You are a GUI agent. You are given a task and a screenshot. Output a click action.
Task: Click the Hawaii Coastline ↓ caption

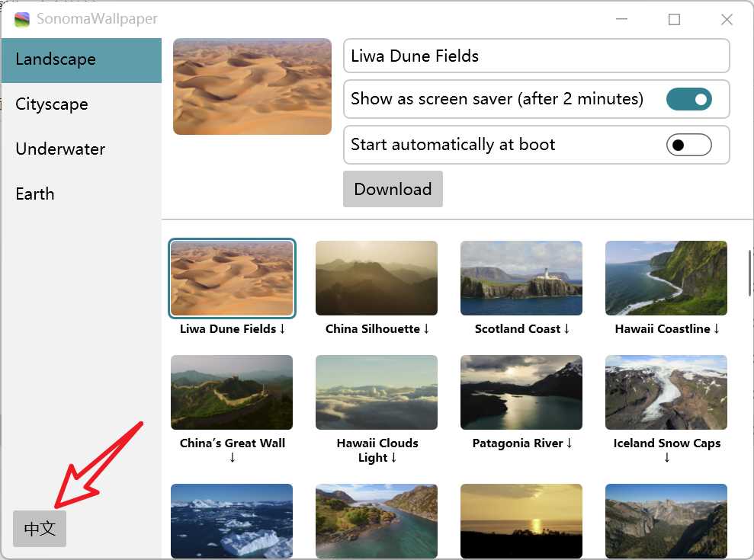click(x=667, y=329)
